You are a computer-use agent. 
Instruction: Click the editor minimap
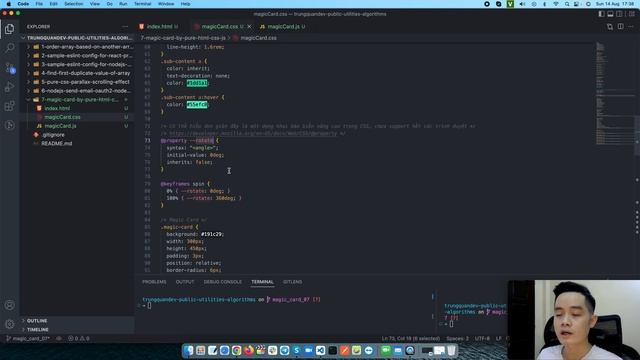coord(614,94)
